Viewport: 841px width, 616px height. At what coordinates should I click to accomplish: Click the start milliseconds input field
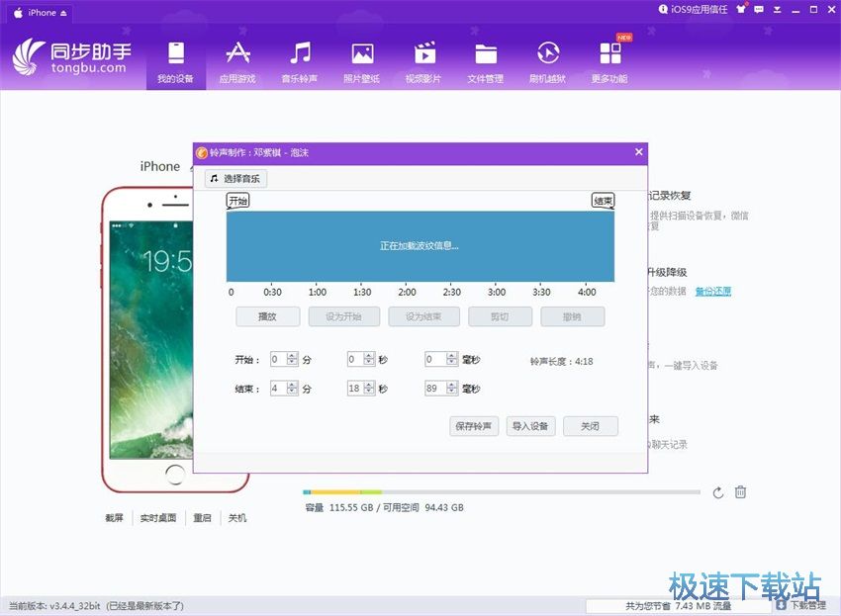(x=435, y=359)
